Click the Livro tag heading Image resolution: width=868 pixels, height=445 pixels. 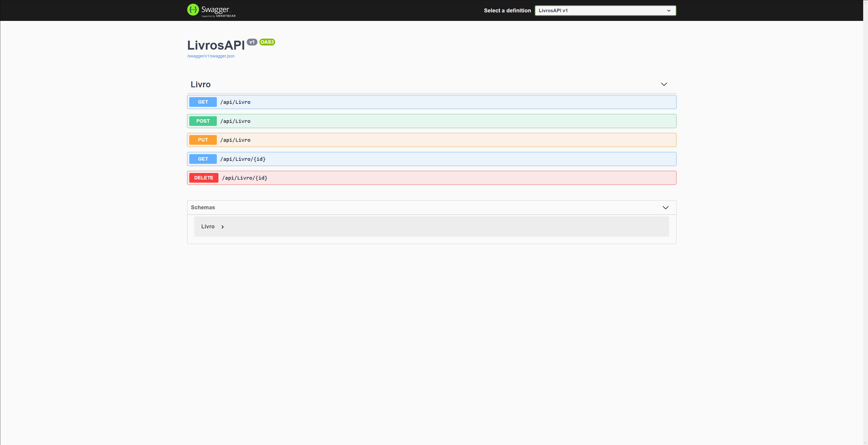pos(201,84)
